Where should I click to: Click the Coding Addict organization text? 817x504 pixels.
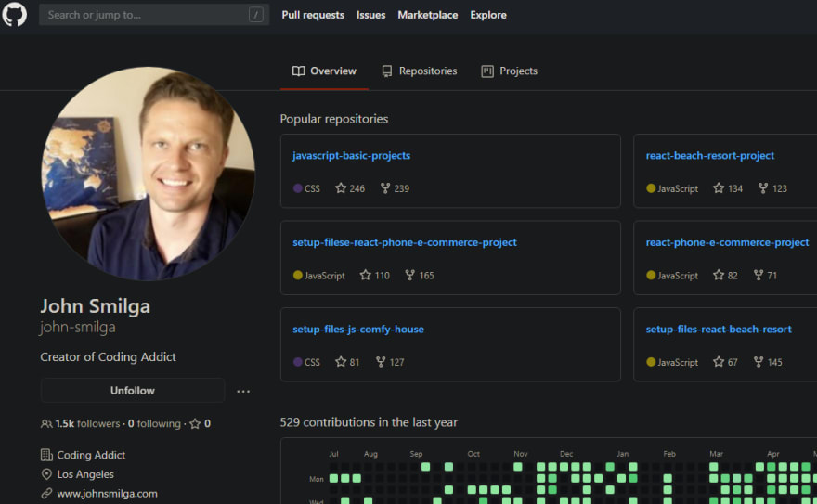click(91, 455)
